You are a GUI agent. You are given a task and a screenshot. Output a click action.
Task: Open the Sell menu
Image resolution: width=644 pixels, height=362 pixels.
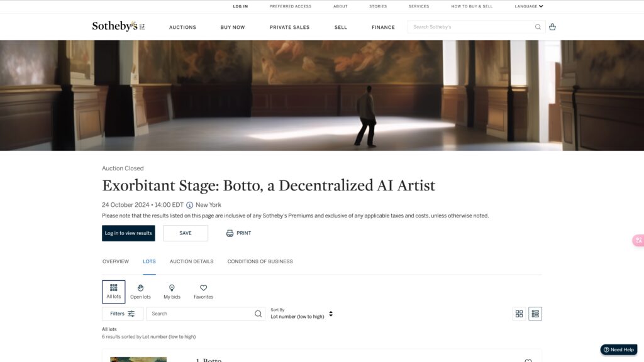click(x=340, y=27)
